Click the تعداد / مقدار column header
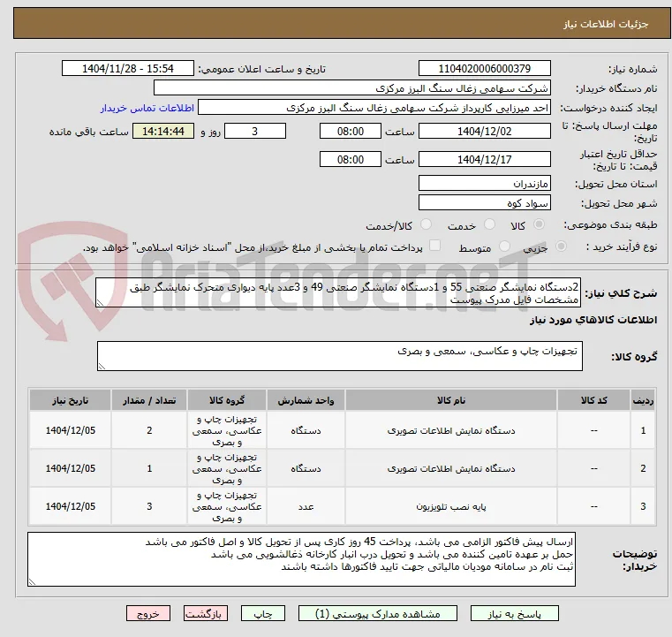This screenshot has width=672, height=637. pyautogui.click(x=149, y=400)
